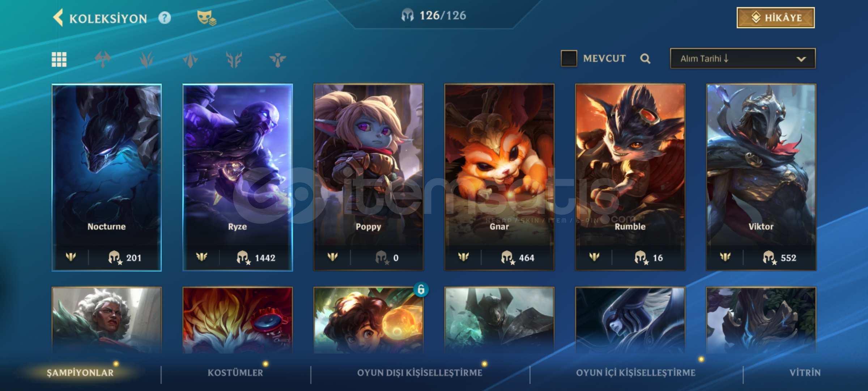Select the Ryze champion card
Screen dimensions: 868x391
[238, 177]
